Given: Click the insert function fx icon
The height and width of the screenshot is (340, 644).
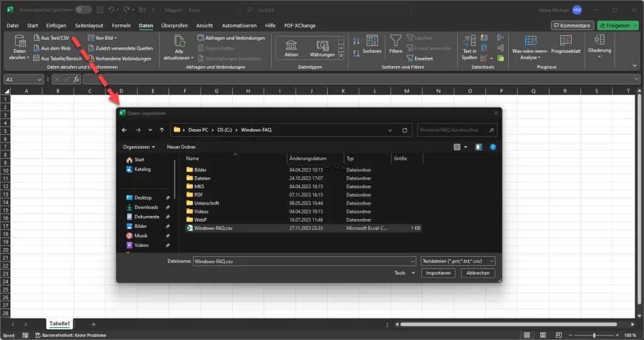Looking at the screenshot, I should coord(76,79).
